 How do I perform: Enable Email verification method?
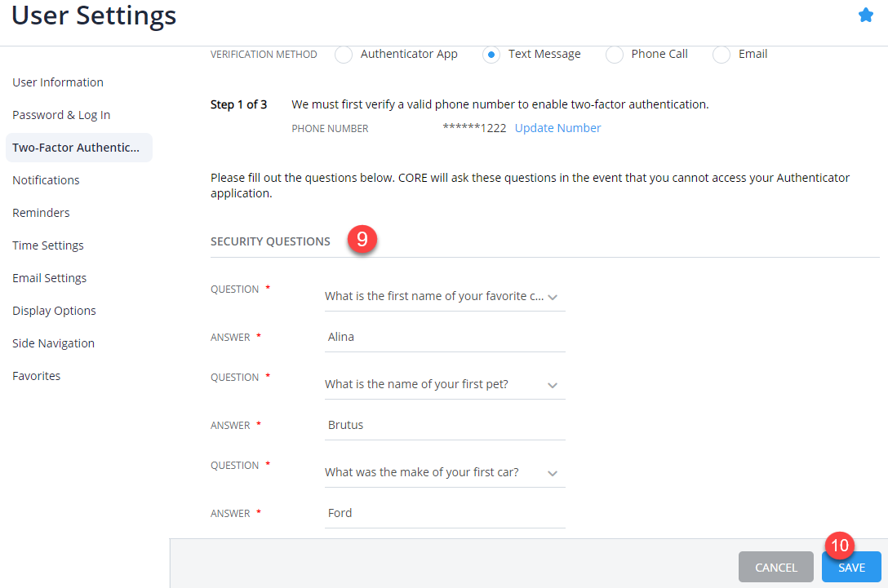pos(721,55)
